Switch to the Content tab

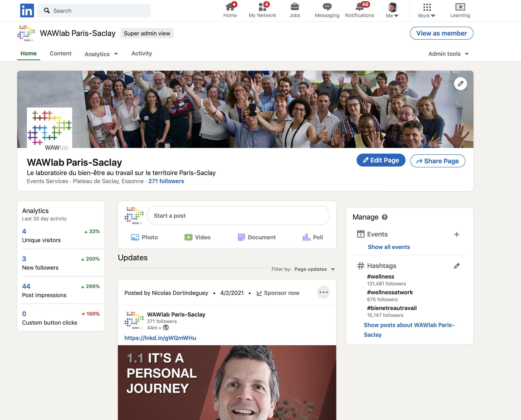(x=60, y=54)
